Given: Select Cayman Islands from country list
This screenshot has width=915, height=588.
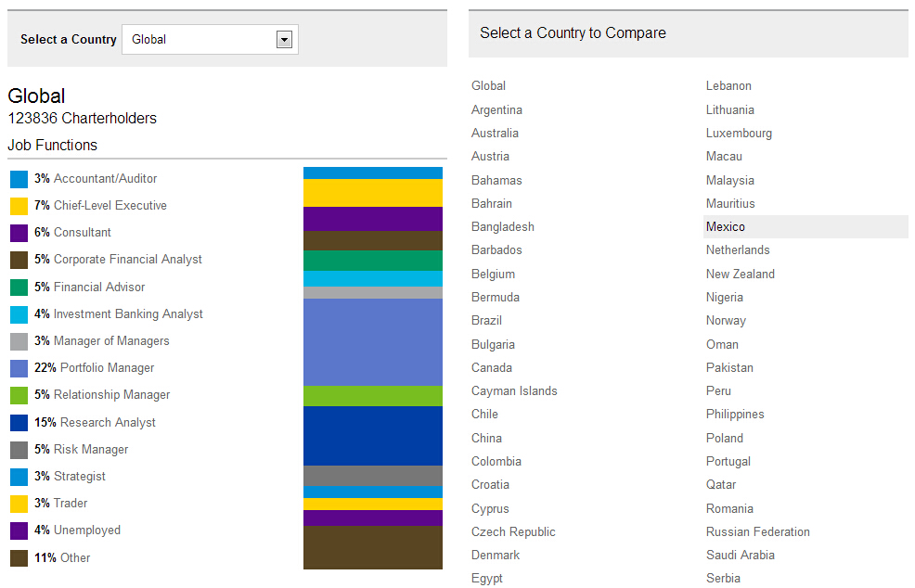Looking at the screenshot, I should [x=514, y=391].
